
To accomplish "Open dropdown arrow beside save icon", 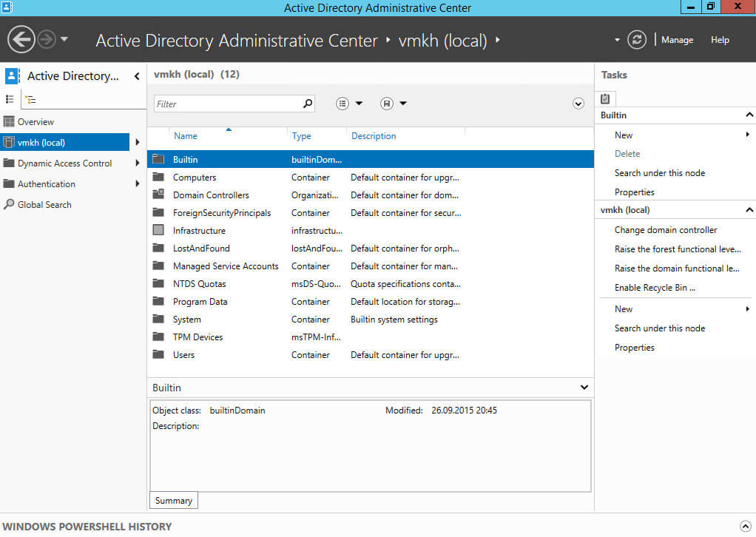I will (403, 103).
